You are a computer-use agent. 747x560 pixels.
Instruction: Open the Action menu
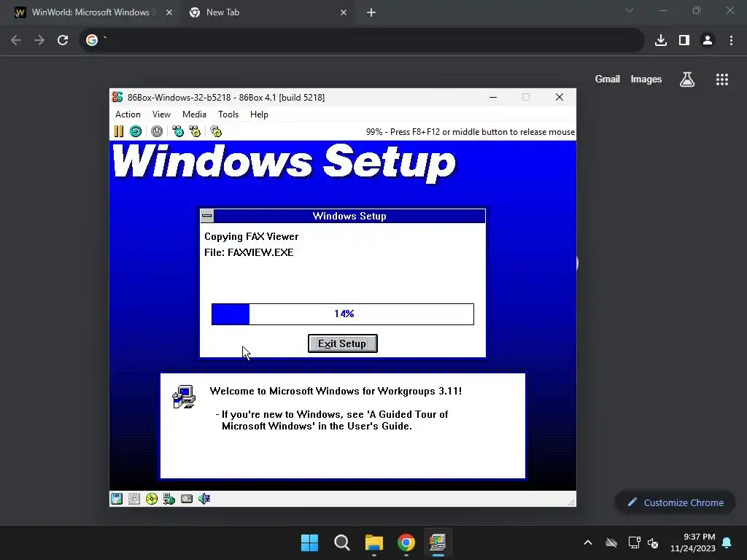pyautogui.click(x=128, y=114)
